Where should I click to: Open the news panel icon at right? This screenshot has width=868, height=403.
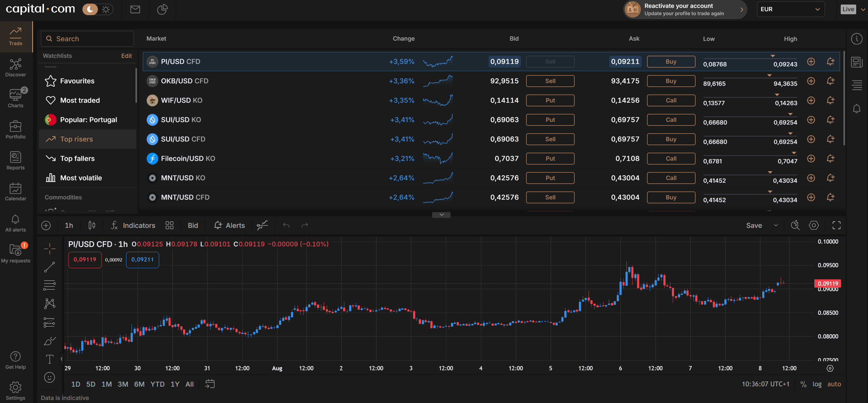click(856, 62)
